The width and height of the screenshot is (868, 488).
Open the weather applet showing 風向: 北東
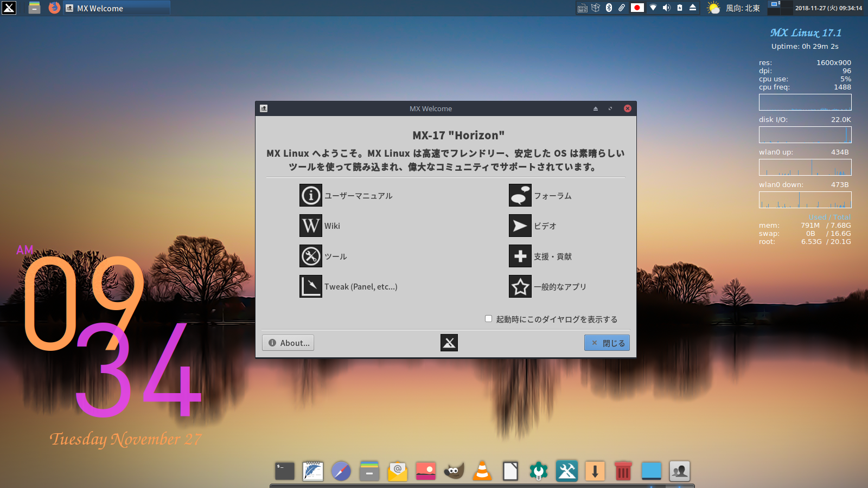[x=734, y=8]
